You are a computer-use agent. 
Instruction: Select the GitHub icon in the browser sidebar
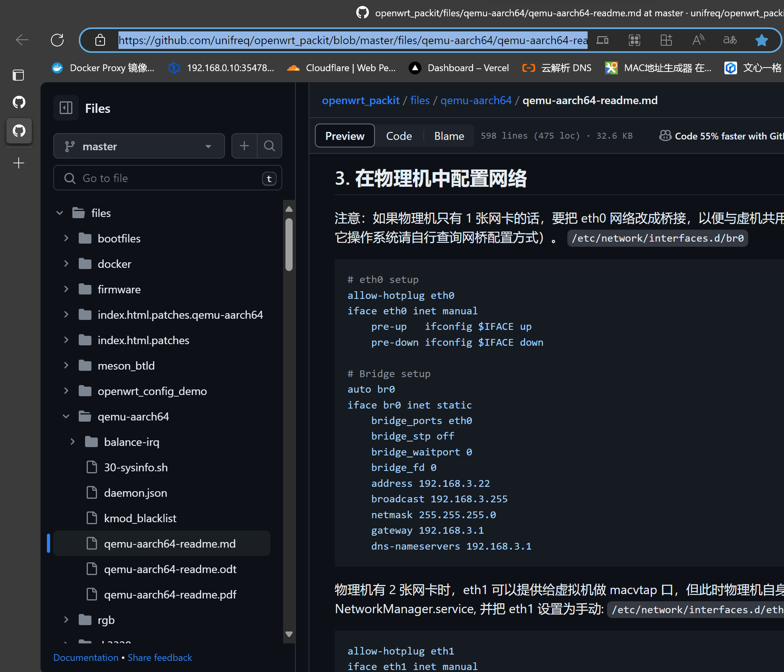click(19, 131)
